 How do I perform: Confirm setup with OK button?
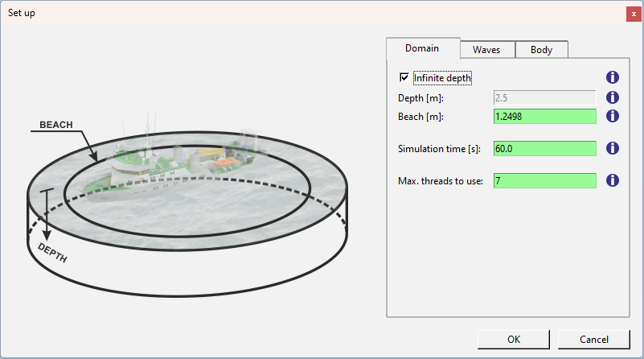pos(514,339)
